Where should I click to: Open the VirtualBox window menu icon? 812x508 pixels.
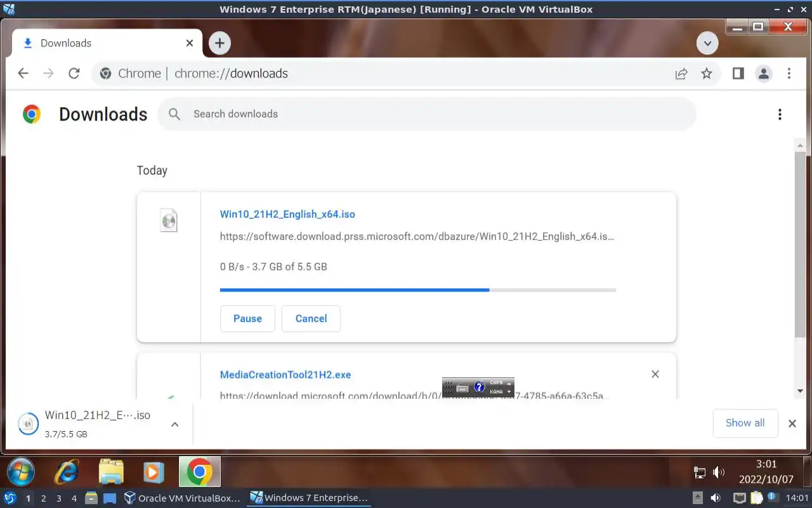point(9,9)
